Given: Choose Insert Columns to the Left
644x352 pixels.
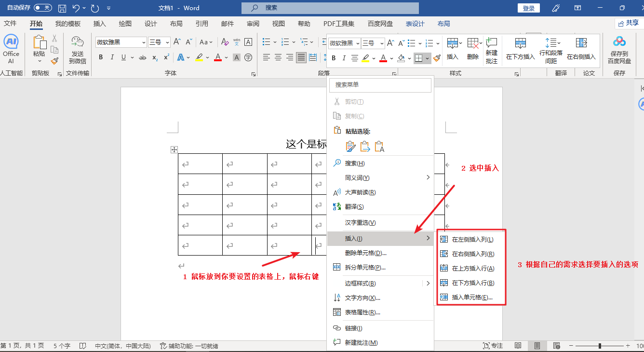Looking at the screenshot, I should coord(471,239).
